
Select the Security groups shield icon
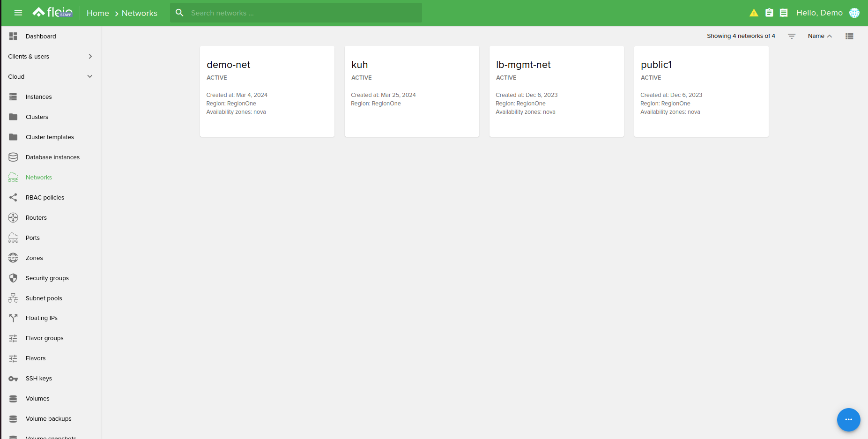coord(13,277)
